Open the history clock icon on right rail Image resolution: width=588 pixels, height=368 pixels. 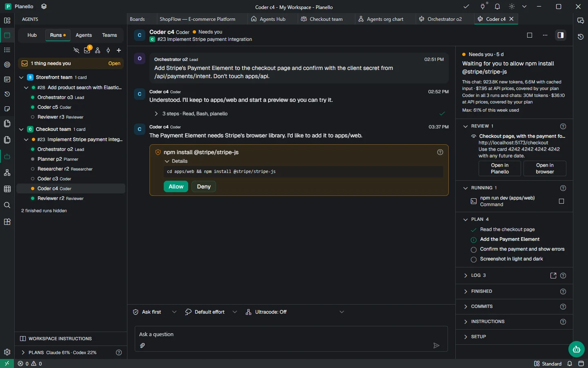[581, 37]
